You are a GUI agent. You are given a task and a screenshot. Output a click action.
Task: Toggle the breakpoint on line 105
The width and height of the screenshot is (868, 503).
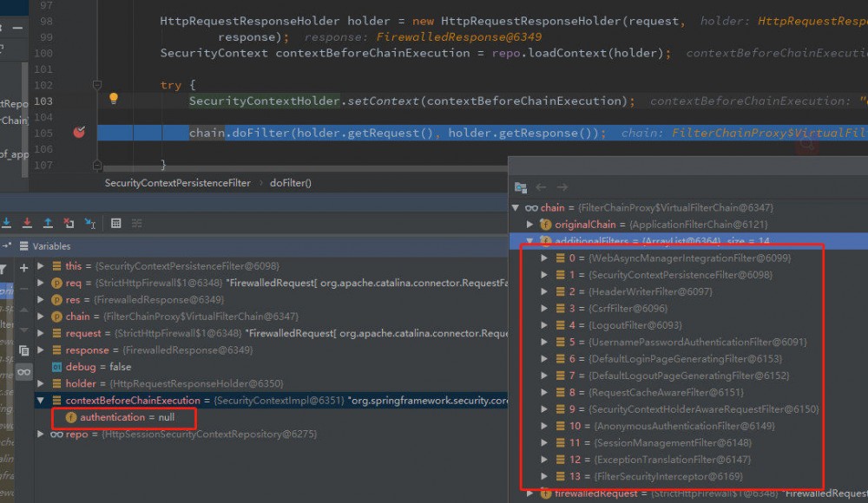(x=79, y=133)
